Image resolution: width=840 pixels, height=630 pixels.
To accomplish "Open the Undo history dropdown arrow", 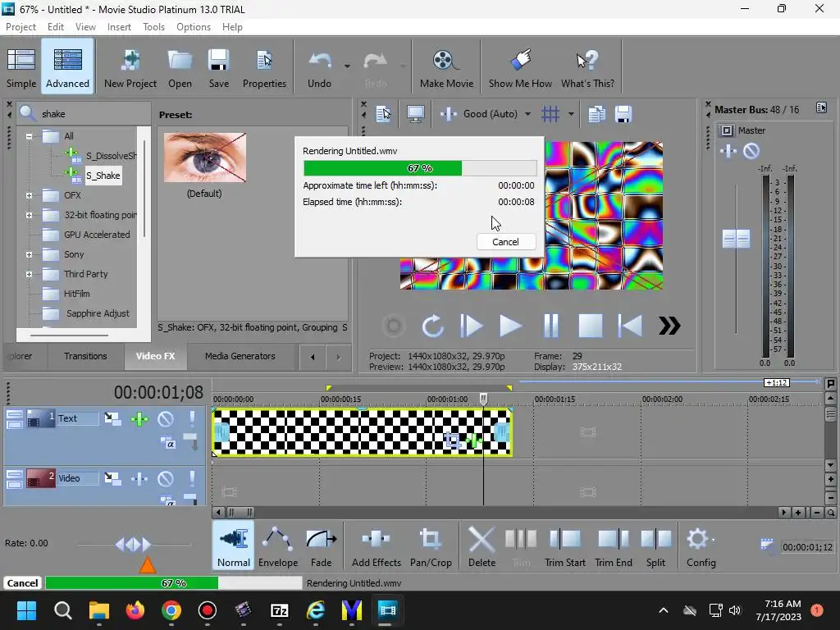I will [347, 66].
